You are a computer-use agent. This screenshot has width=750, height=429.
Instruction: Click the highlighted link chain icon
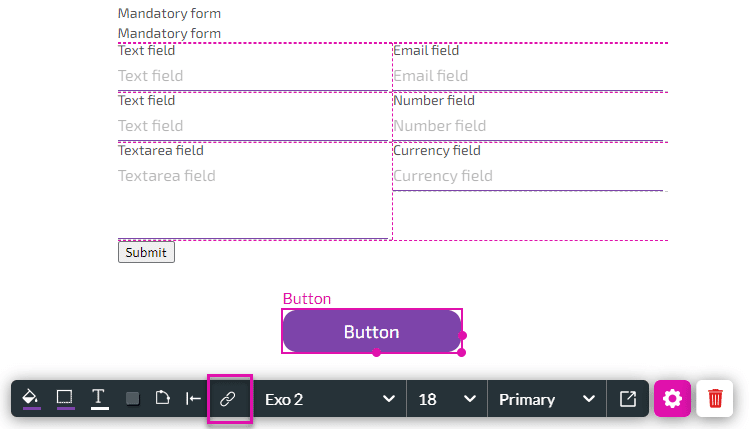(x=228, y=399)
